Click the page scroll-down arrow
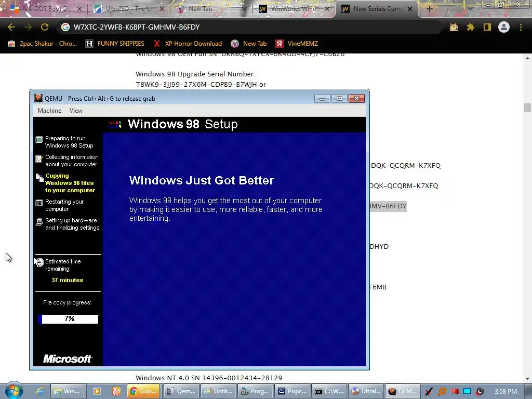Image resolution: width=532 pixels, height=399 pixels. (x=527, y=379)
